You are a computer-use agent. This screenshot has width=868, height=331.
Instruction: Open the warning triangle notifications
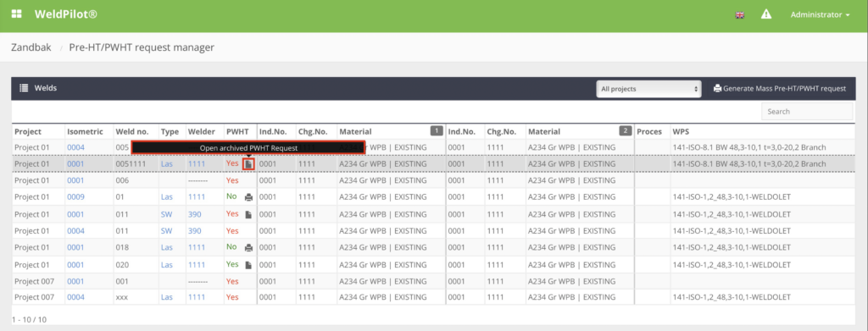click(766, 14)
